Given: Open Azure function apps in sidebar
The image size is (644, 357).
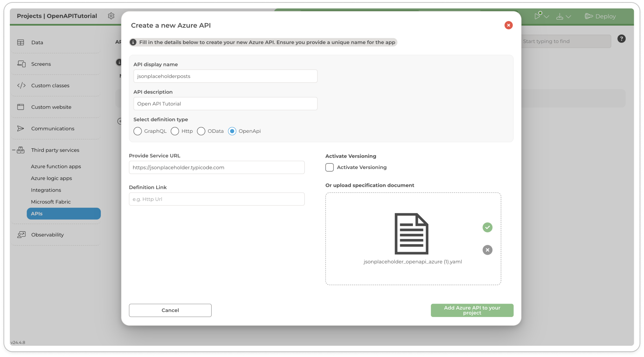Looking at the screenshot, I should tap(56, 167).
